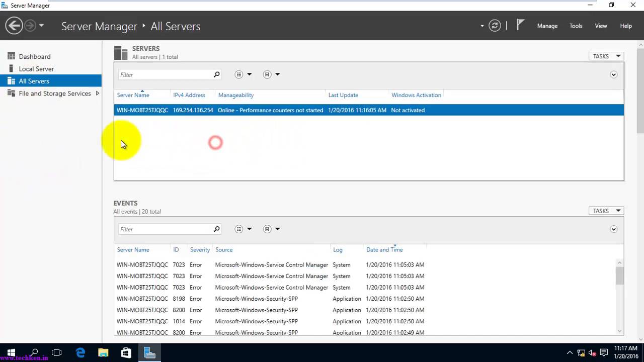Click the forward navigation arrow
Screen dimensions: 644x362
[x=30, y=26]
